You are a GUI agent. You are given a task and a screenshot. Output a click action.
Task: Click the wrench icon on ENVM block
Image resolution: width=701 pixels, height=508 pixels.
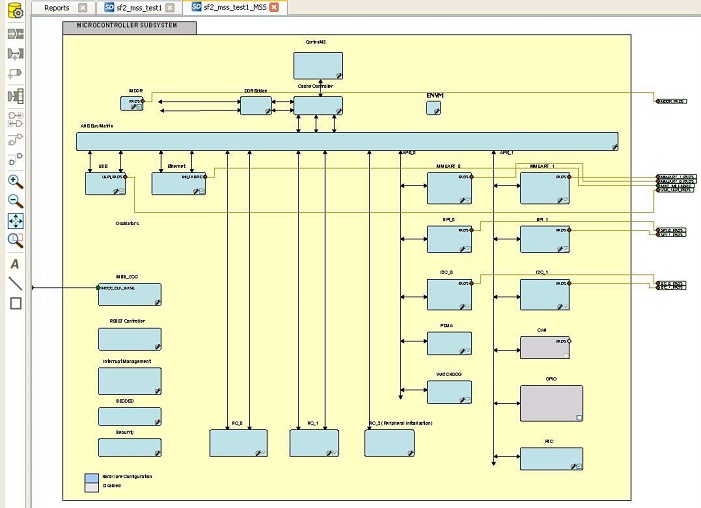click(437, 111)
